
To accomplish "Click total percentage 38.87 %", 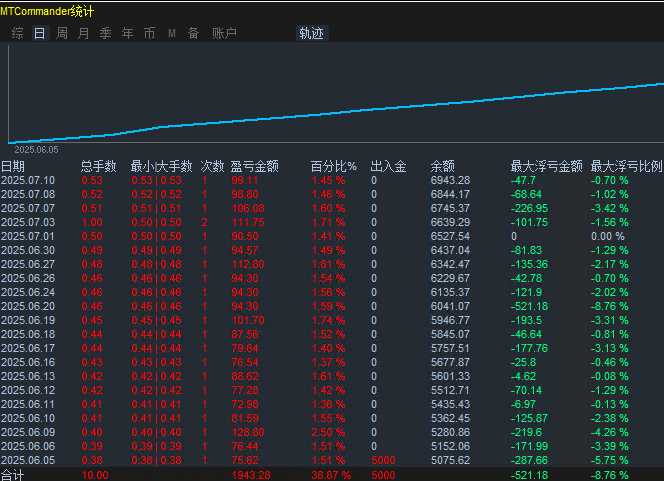I will click(x=331, y=475).
